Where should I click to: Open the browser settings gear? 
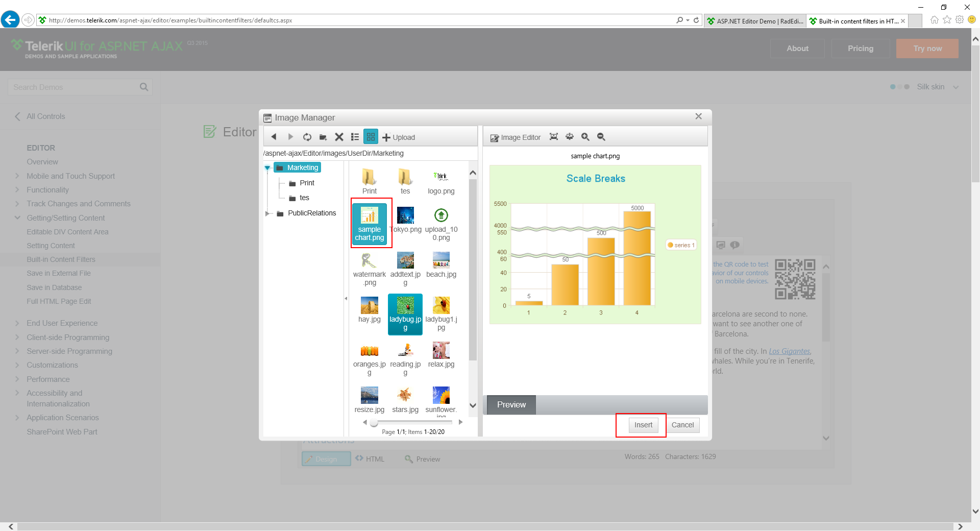pos(960,20)
